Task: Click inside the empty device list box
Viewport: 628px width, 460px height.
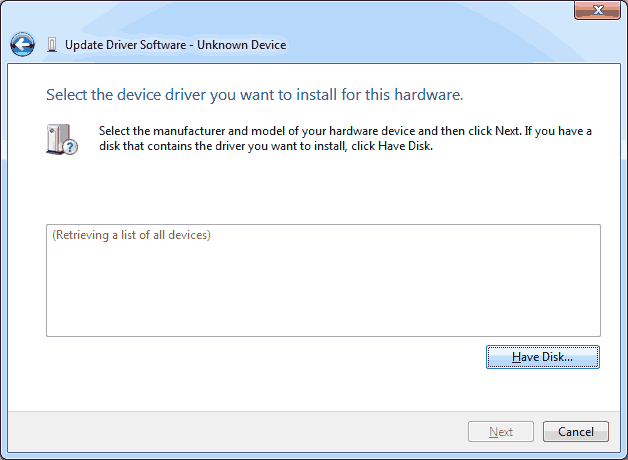Action: click(323, 288)
